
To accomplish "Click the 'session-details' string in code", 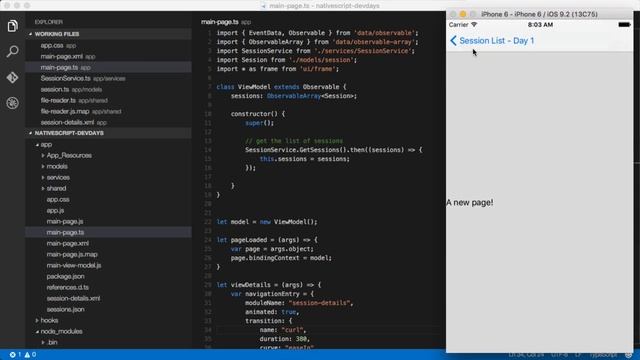I will click(x=319, y=303).
